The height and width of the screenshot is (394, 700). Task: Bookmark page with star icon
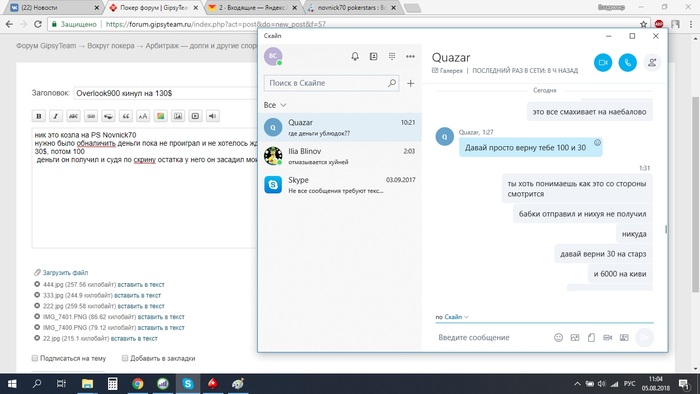(x=643, y=24)
